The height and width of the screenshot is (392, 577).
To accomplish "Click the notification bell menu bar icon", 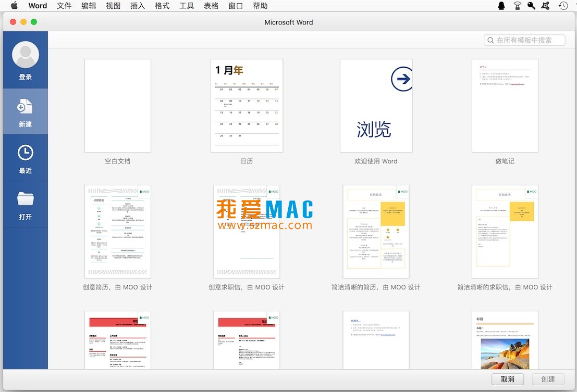I will (501, 6).
